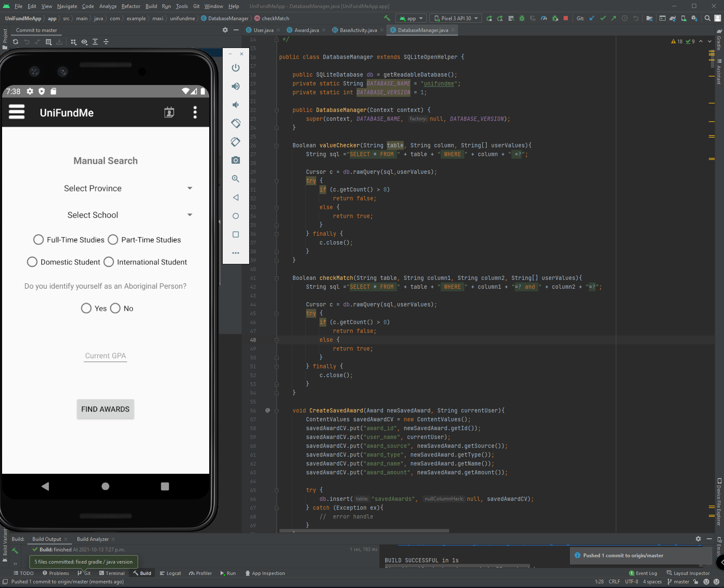Open Layout Inspector

tap(688, 573)
